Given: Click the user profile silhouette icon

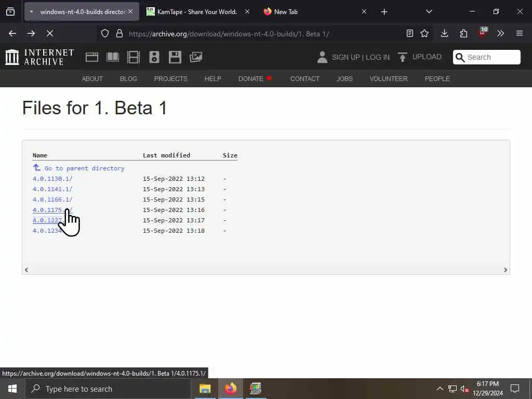Looking at the screenshot, I should coord(322,57).
